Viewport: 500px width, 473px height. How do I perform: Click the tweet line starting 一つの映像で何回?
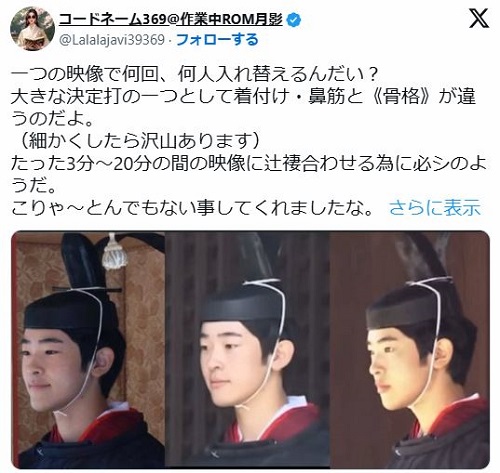click(194, 74)
